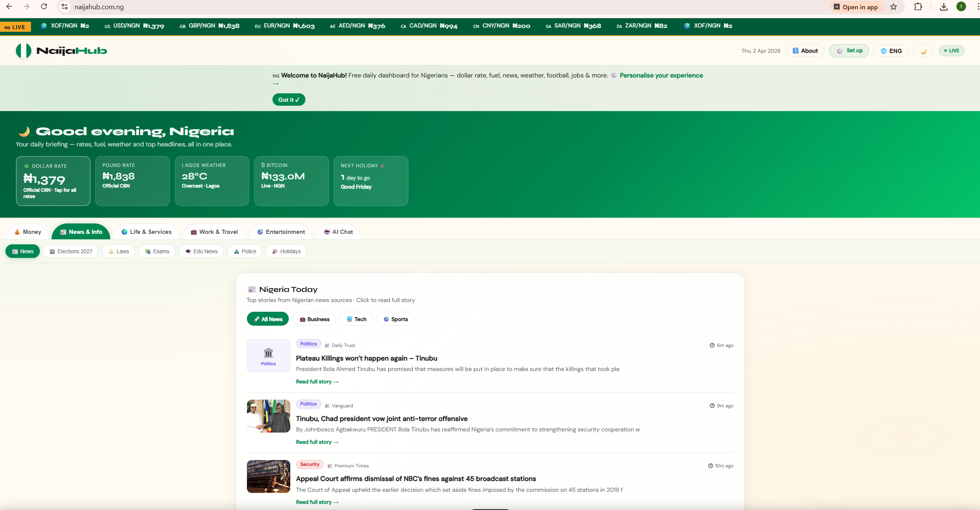Click the USD/NGN ₦1,379 ticker rate
This screenshot has height=510, width=980.
pos(134,26)
